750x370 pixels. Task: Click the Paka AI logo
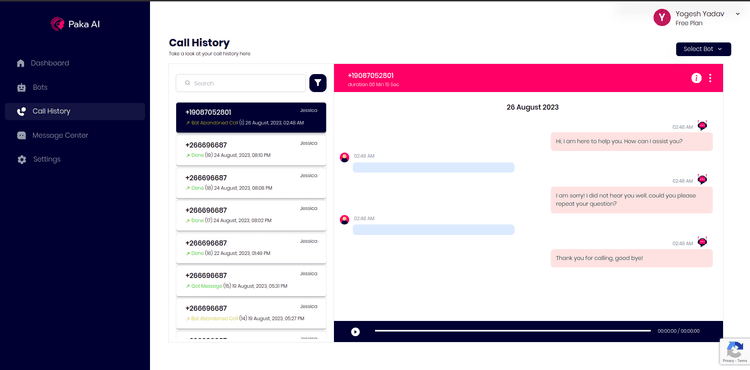75,24
